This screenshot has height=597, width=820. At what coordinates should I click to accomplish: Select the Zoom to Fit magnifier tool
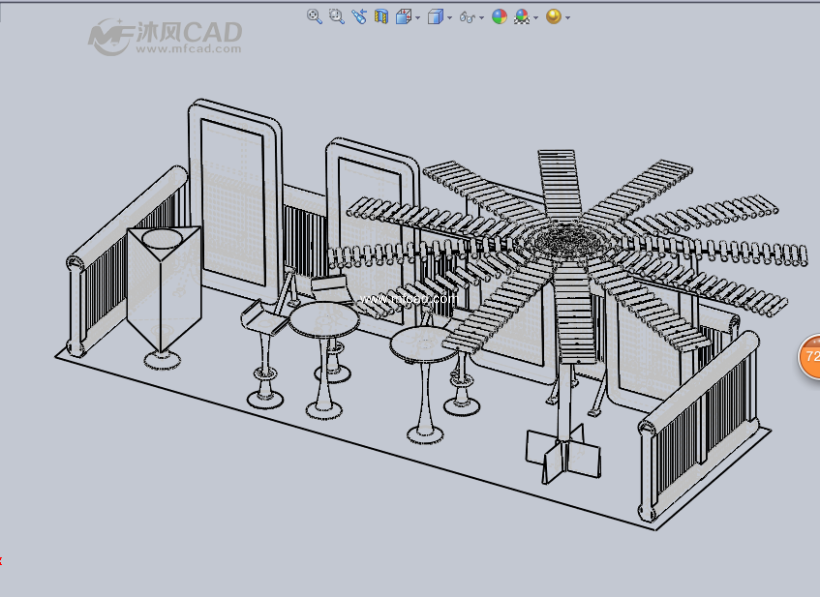pyautogui.click(x=313, y=15)
